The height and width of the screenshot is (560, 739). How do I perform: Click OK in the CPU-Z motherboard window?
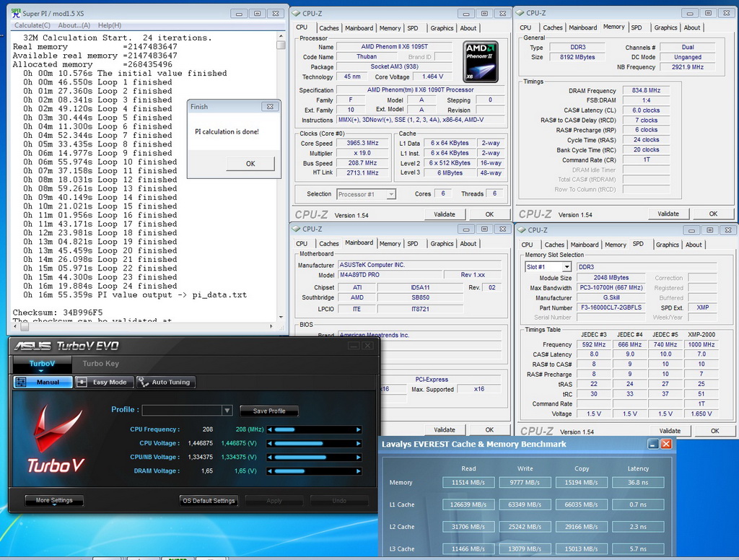click(x=490, y=430)
